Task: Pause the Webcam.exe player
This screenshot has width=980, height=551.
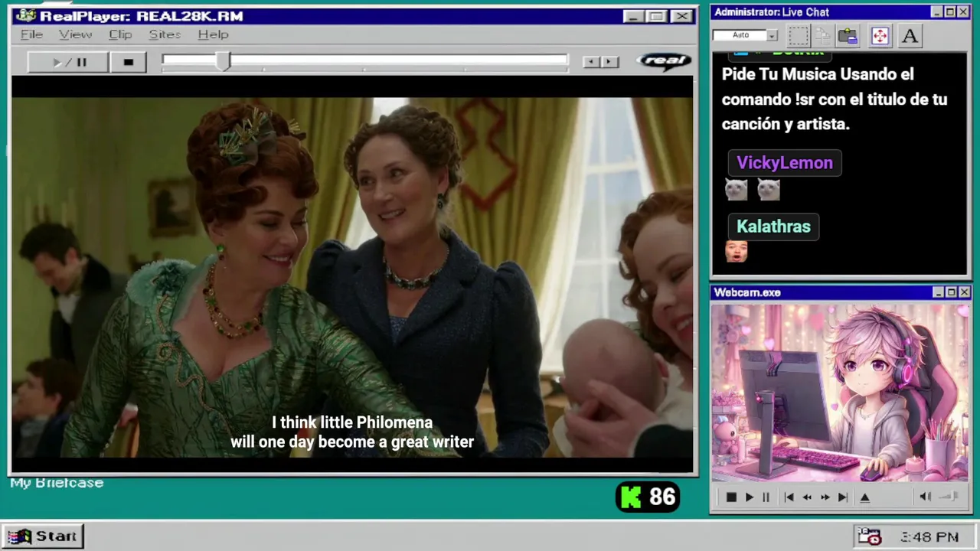Action: pyautogui.click(x=766, y=497)
